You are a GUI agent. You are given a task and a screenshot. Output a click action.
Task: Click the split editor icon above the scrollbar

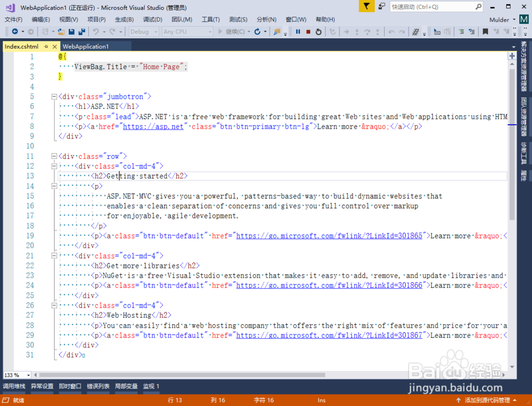point(512,56)
